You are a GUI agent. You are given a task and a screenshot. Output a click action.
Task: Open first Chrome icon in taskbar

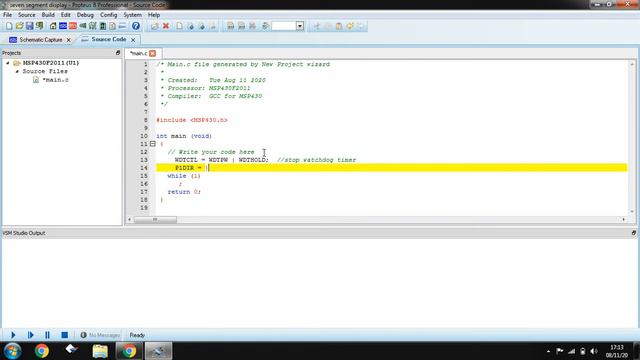pyautogui.click(x=42, y=351)
